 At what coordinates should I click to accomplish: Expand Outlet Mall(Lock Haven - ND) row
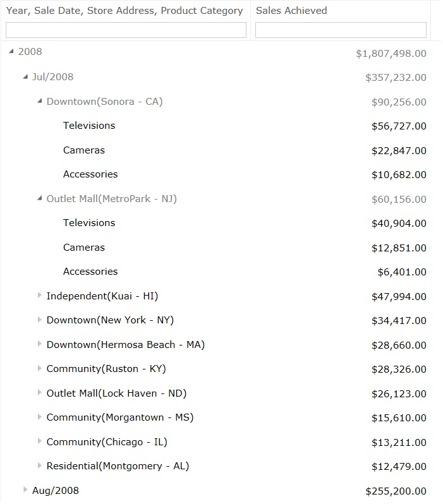click(x=40, y=392)
